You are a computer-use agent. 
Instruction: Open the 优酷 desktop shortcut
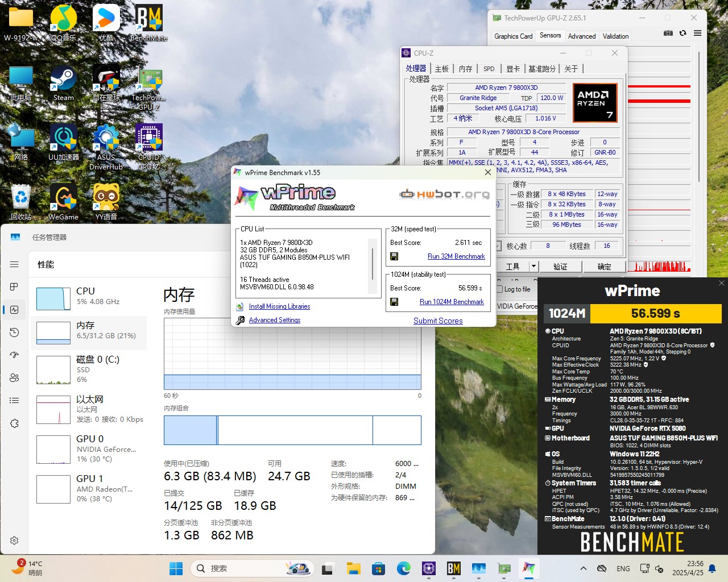[x=106, y=23]
